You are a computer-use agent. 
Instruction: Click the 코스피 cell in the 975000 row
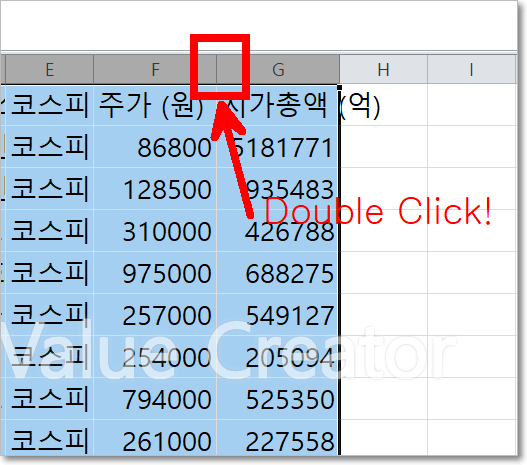pos(49,273)
